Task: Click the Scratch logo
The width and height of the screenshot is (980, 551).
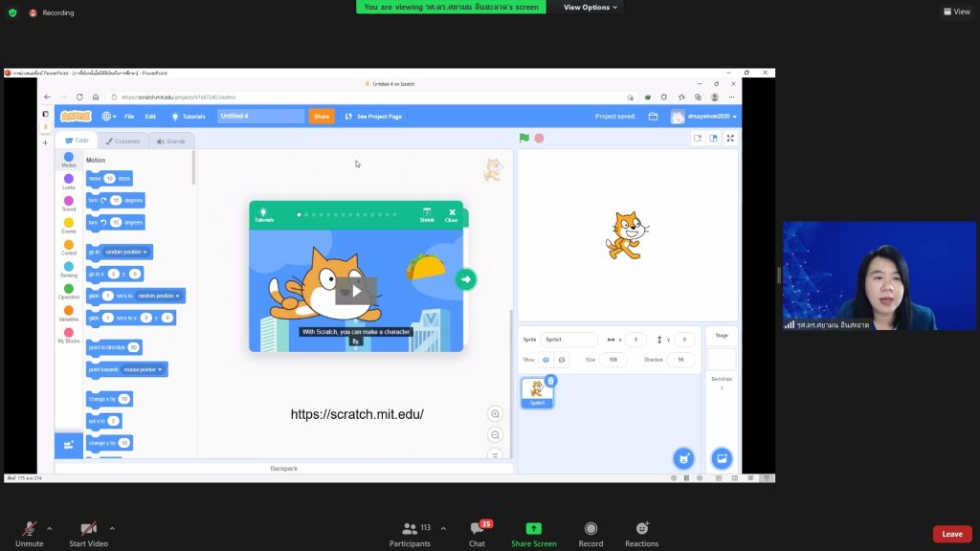Action: (x=76, y=116)
